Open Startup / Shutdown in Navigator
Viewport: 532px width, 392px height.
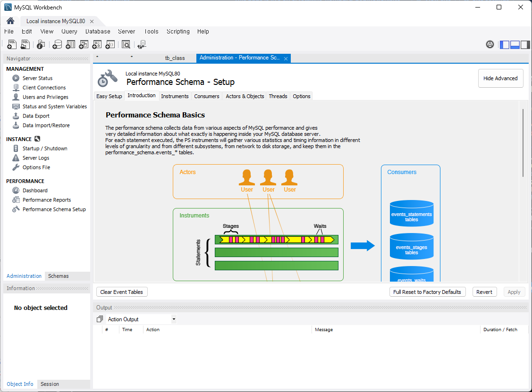(45, 149)
